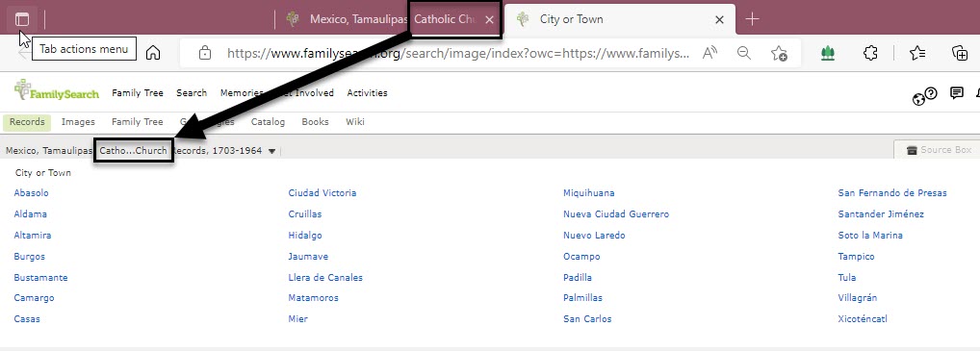The image size is (980, 351).
Task: Open the Collections icon
Action: coord(960,53)
